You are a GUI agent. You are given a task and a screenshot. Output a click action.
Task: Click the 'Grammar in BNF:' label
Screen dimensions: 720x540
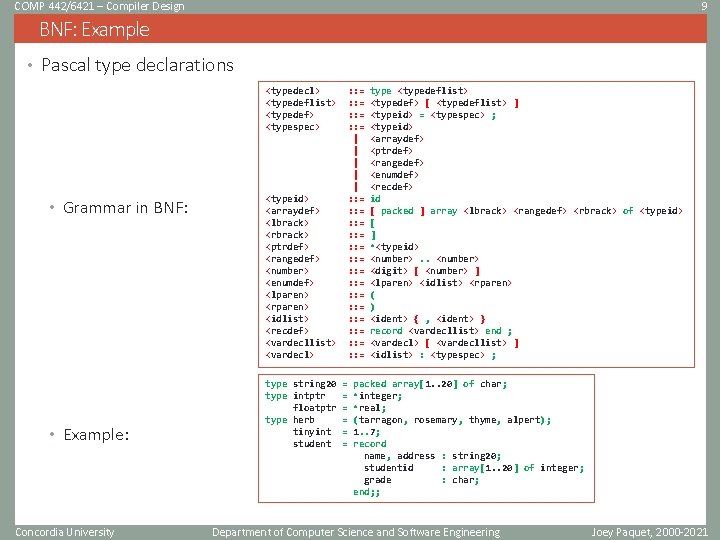tap(125, 208)
